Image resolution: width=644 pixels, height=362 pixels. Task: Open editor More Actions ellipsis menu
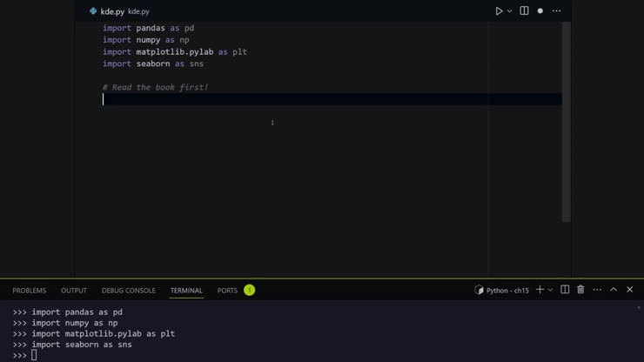557,11
